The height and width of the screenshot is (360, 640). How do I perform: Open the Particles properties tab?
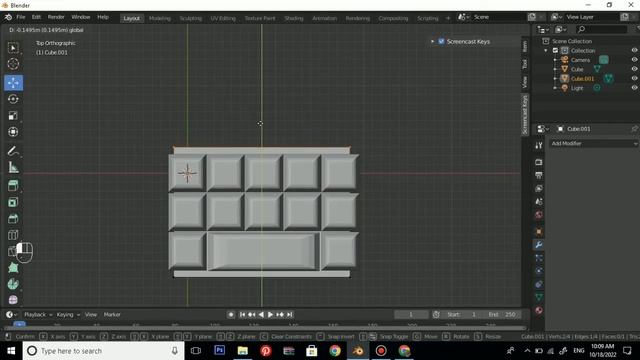[x=539, y=258]
